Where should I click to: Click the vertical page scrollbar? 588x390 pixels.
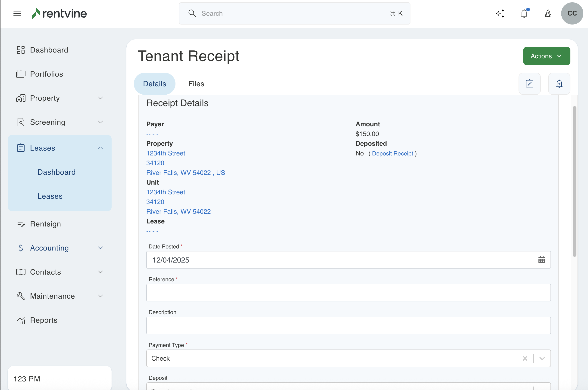[x=574, y=182]
